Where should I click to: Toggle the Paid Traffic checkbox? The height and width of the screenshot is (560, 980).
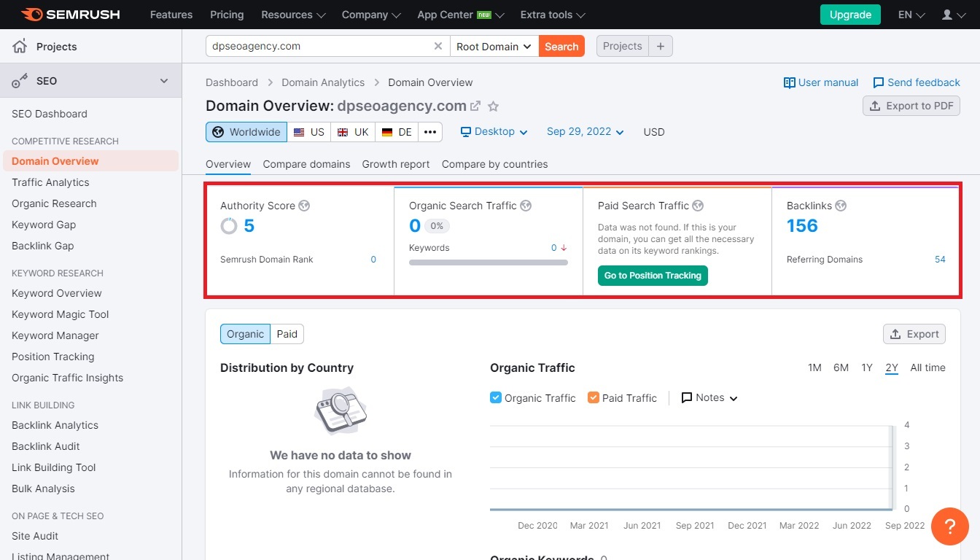click(x=594, y=397)
